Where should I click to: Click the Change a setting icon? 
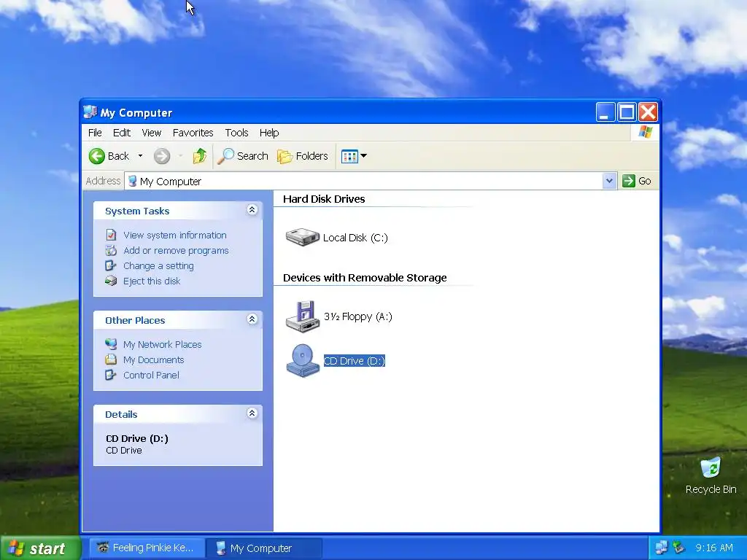[x=111, y=265]
